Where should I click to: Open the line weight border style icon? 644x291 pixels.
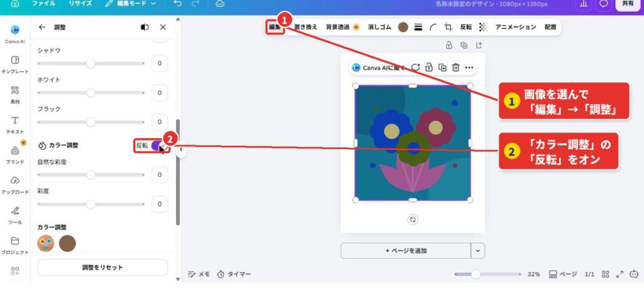tap(418, 27)
